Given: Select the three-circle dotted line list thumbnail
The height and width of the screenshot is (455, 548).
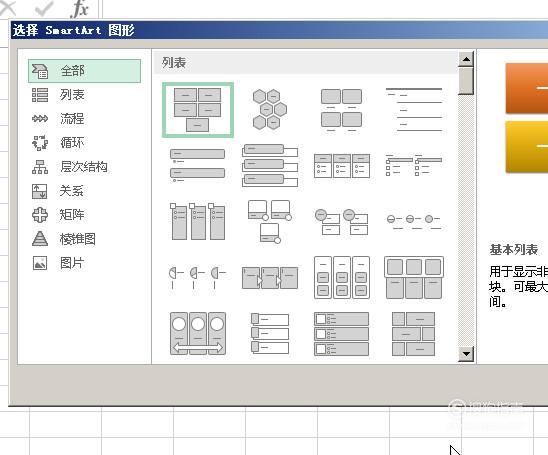Looking at the screenshot, I should click(x=414, y=222).
